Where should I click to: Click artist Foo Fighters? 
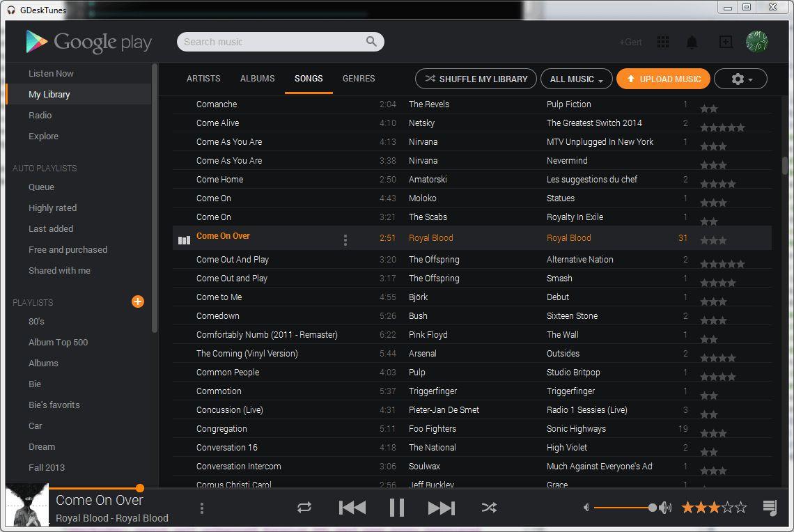(x=433, y=429)
